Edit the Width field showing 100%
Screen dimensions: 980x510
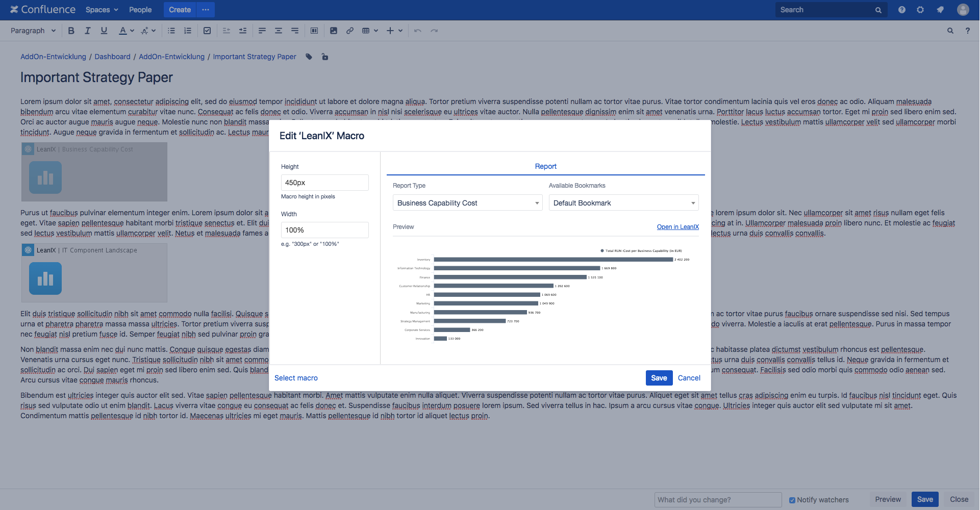[324, 230]
